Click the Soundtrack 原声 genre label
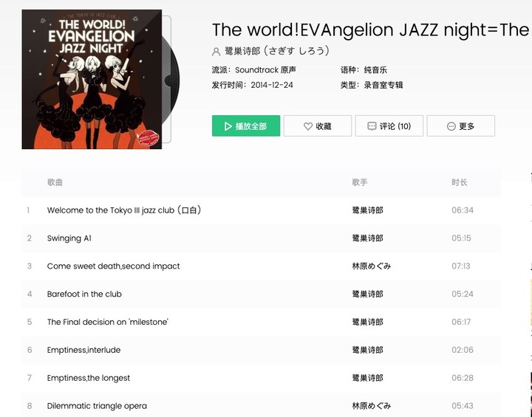Viewport: 532px width, 417px height. point(265,70)
